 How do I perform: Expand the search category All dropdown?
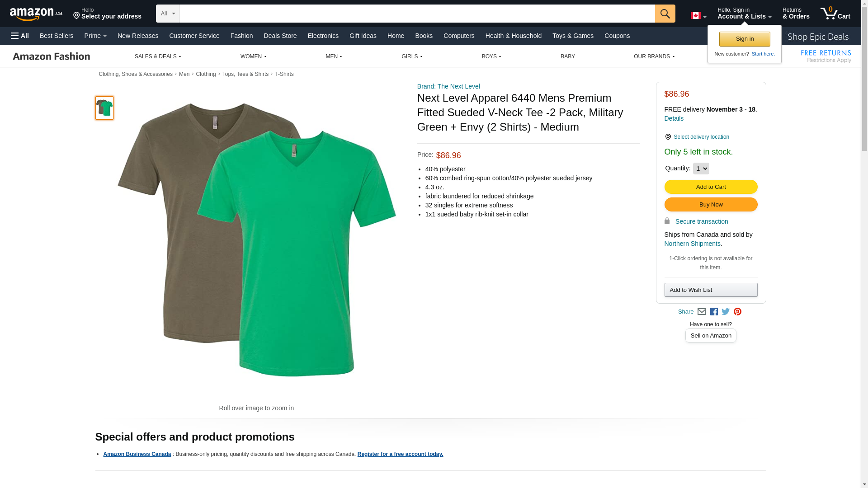(167, 14)
